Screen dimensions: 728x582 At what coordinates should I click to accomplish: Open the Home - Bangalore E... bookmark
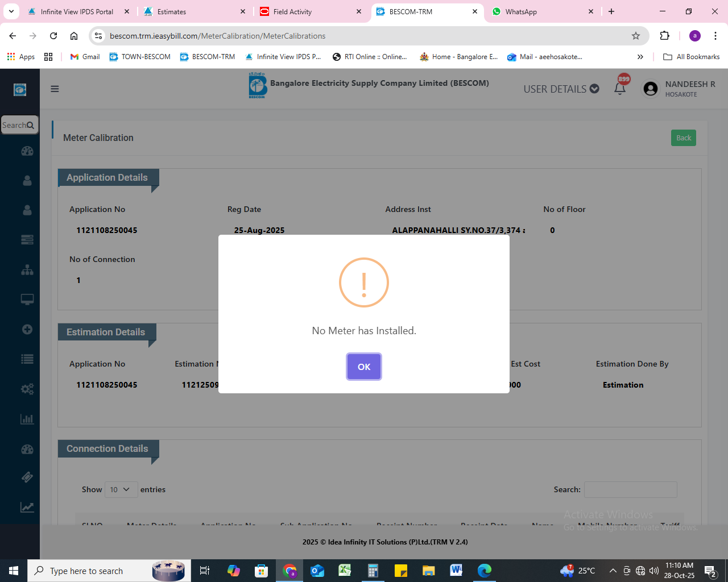click(x=458, y=57)
